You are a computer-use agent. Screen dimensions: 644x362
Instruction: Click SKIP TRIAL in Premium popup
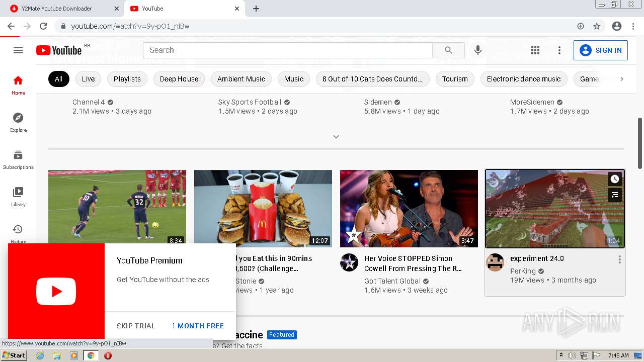tap(136, 326)
